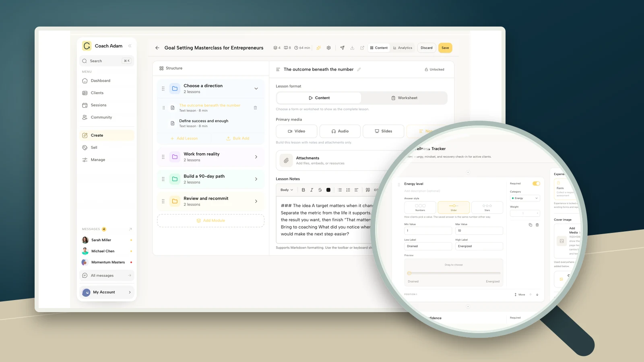Viewport: 644px width, 362px height.
Task: Insert numbered list in the notes toolbar
Action: click(348, 190)
